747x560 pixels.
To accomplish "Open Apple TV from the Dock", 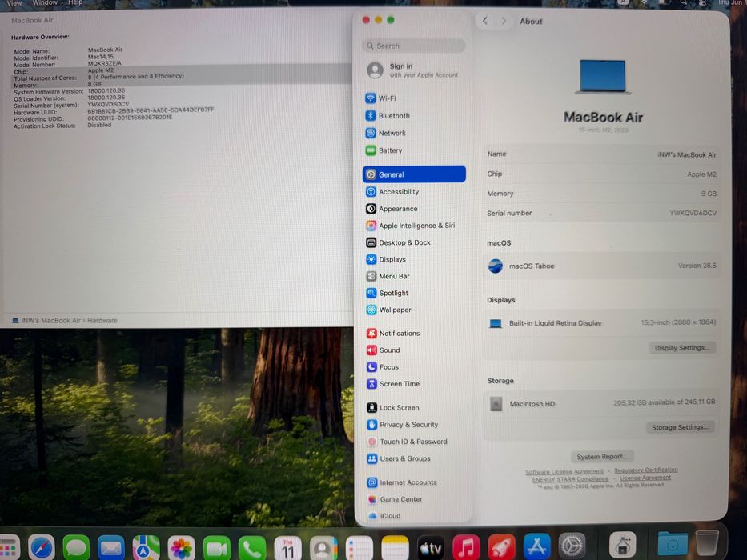I will click(x=431, y=548).
